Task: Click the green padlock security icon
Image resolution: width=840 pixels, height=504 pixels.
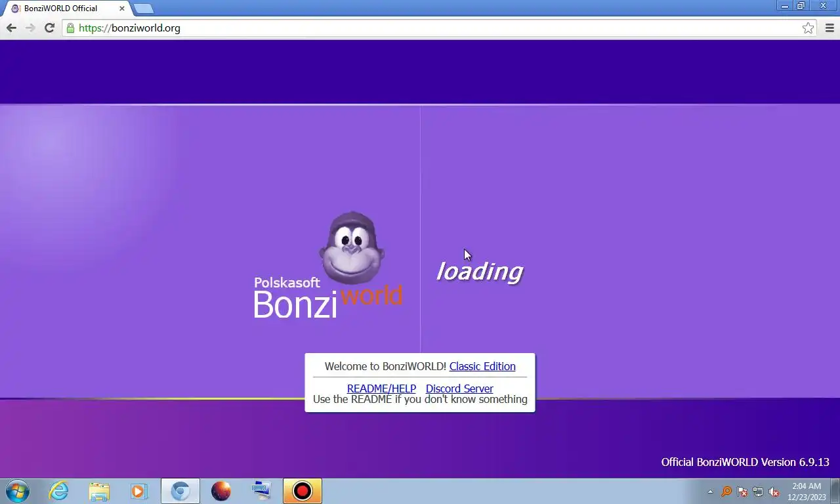Action: pos(70,28)
